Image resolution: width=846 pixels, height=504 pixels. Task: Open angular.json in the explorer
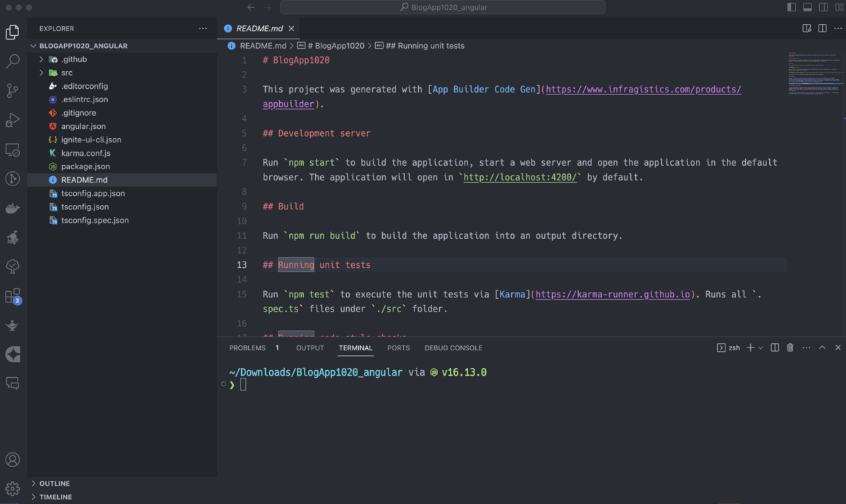83,126
